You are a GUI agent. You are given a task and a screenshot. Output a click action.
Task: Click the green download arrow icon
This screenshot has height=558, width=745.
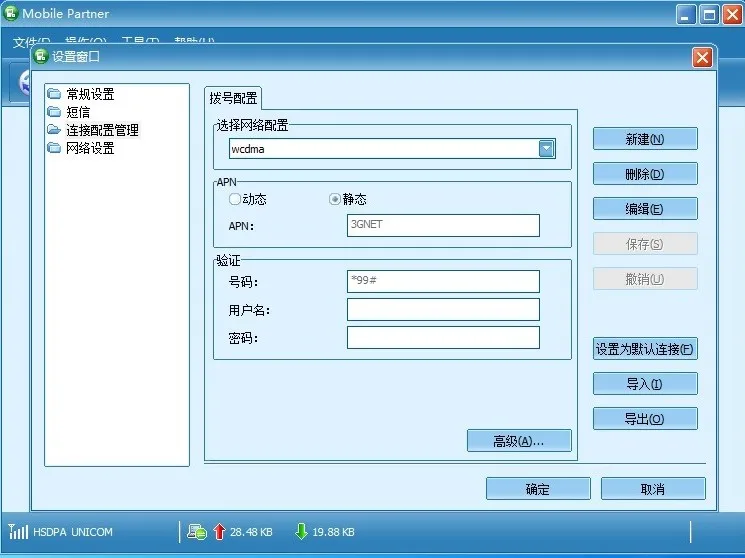pos(301,531)
